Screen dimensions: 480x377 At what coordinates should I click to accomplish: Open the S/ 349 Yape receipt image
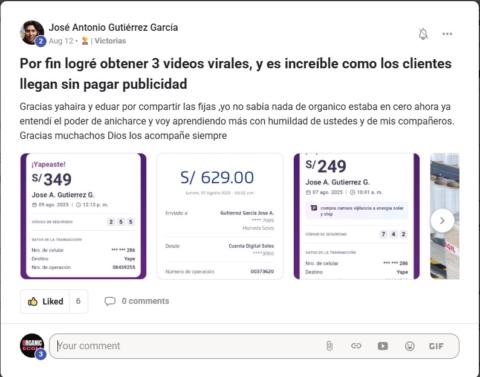[83, 216]
